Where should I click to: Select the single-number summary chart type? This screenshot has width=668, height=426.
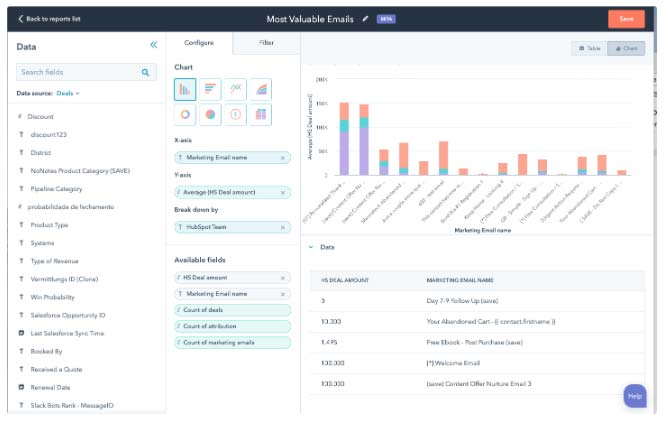[x=235, y=114]
